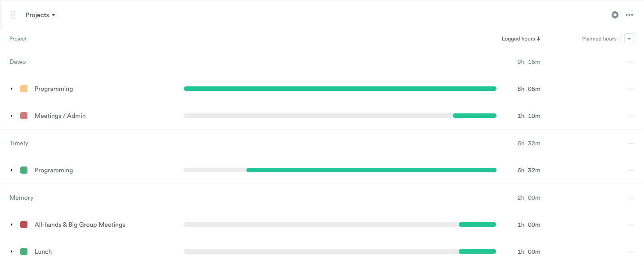This screenshot has height=265, width=644.
Task: Click the Project column header
Action: click(18, 39)
